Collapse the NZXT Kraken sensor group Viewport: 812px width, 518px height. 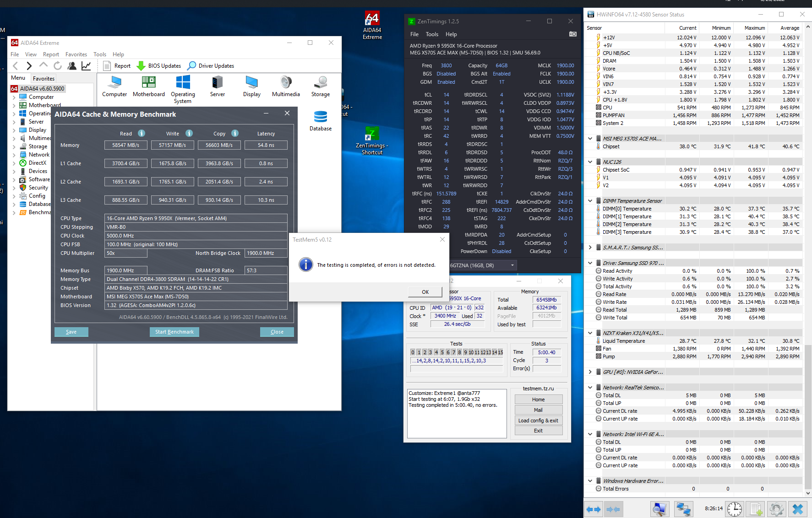pos(590,333)
